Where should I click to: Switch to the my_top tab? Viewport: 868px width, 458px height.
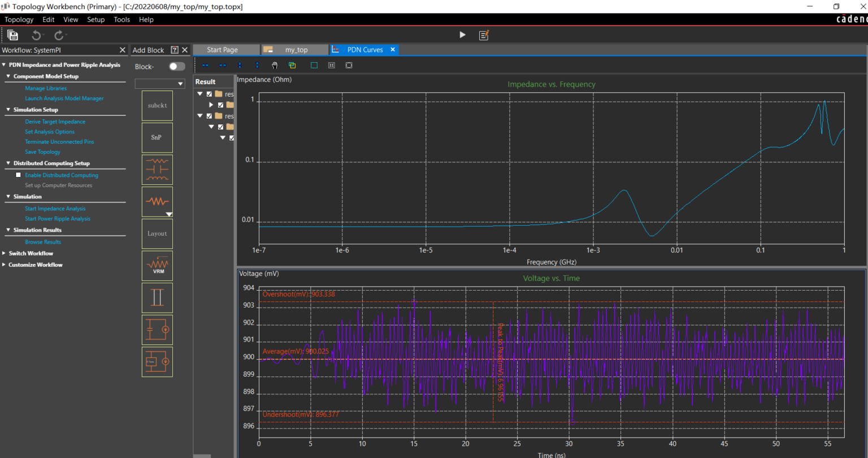(296, 50)
